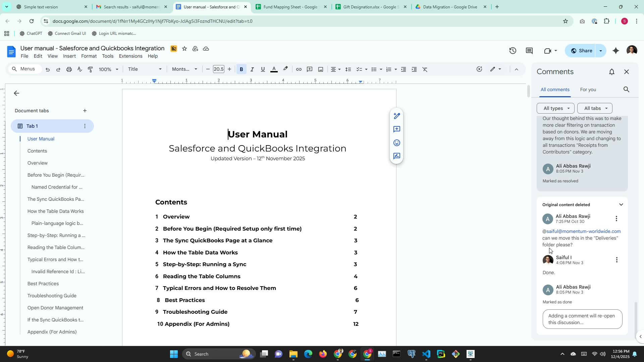Open the text color picker
This screenshot has width=644, height=362.
(x=274, y=69)
